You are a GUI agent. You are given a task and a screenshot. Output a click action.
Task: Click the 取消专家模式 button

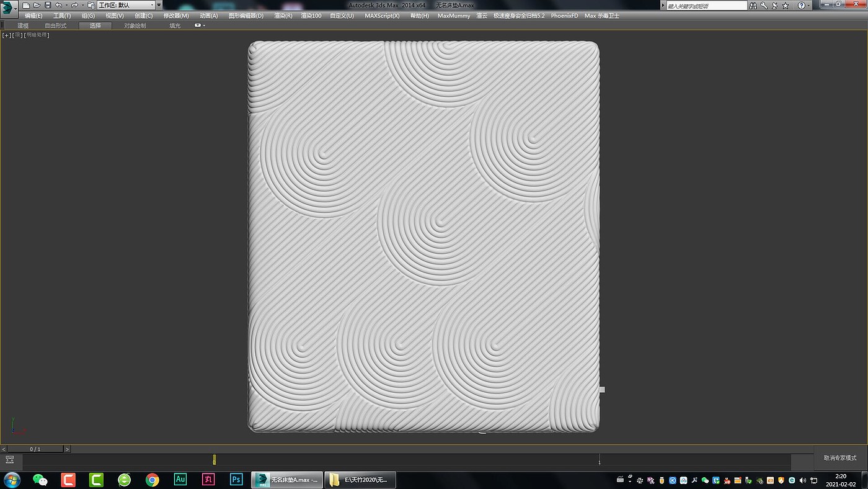[x=840, y=458]
